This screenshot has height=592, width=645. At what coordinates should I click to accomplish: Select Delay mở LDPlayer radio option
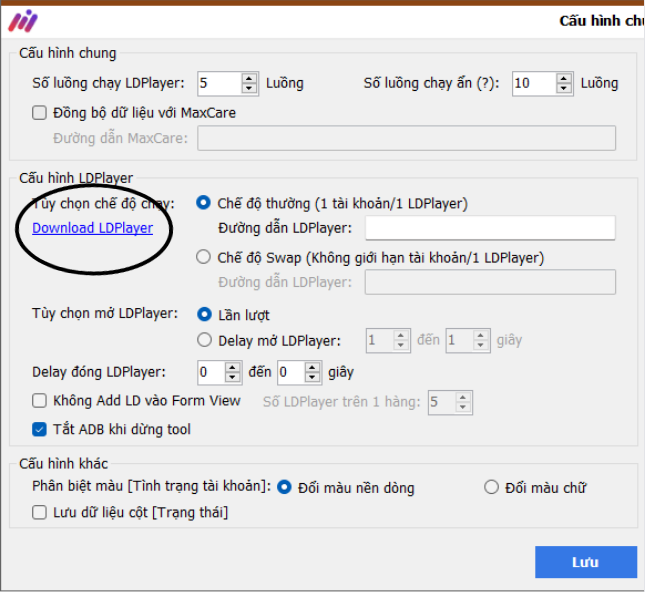click(x=205, y=340)
